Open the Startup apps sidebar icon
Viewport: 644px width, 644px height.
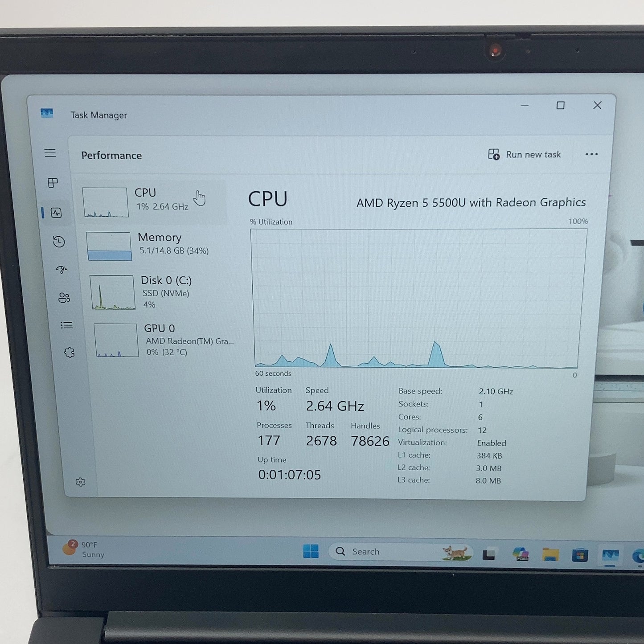pyautogui.click(x=62, y=270)
